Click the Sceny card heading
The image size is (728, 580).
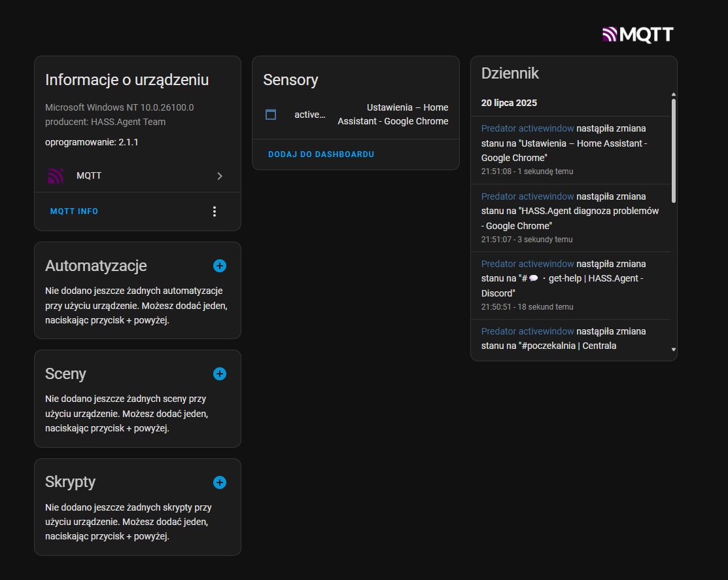pyautogui.click(x=65, y=374)
